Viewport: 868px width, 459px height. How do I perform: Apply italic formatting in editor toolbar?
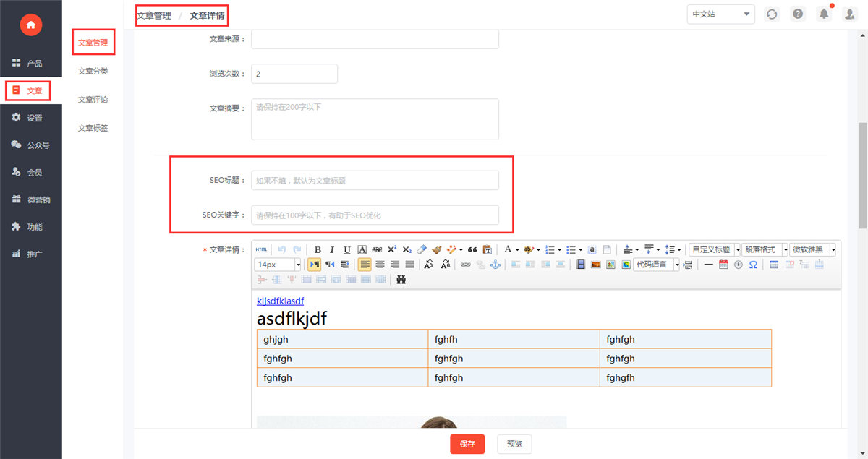click(332, 249)
